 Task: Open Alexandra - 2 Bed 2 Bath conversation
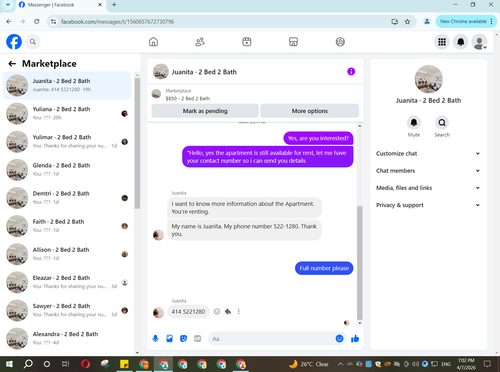click(67, 338)
